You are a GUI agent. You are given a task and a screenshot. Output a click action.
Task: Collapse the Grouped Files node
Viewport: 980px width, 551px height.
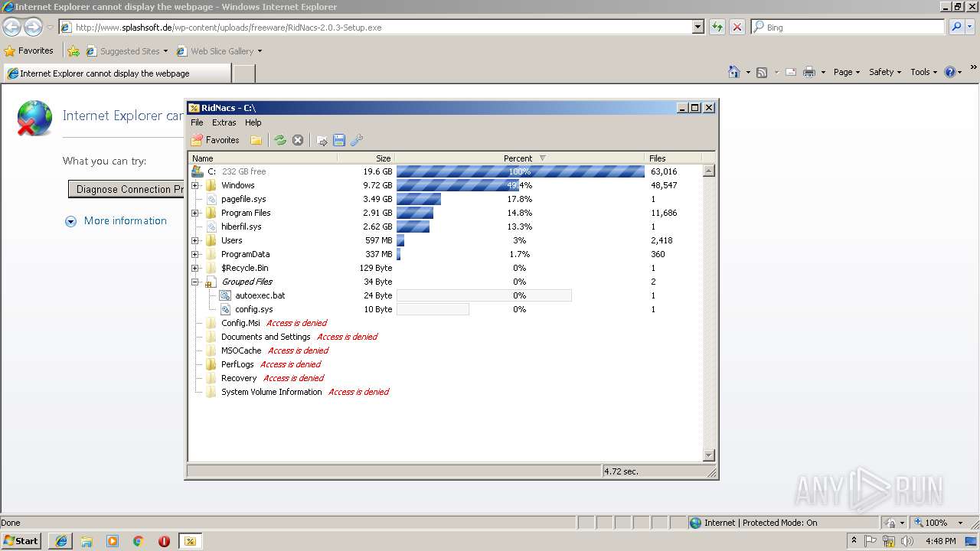[195, 282]
